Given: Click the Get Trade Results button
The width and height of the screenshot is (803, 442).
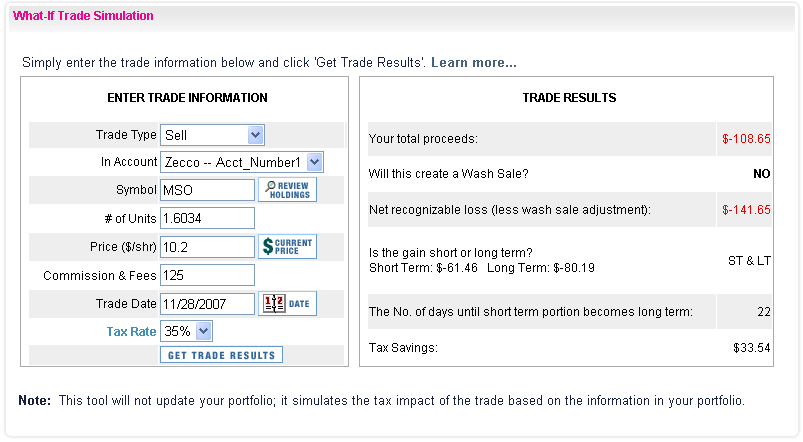Looking at the screenshot, I should click(221, 355).
